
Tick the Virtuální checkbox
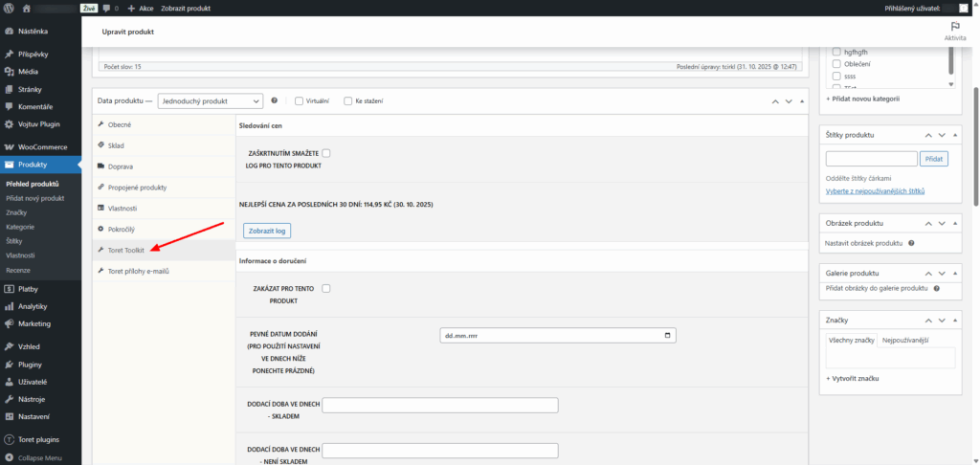tap(299, 101)
